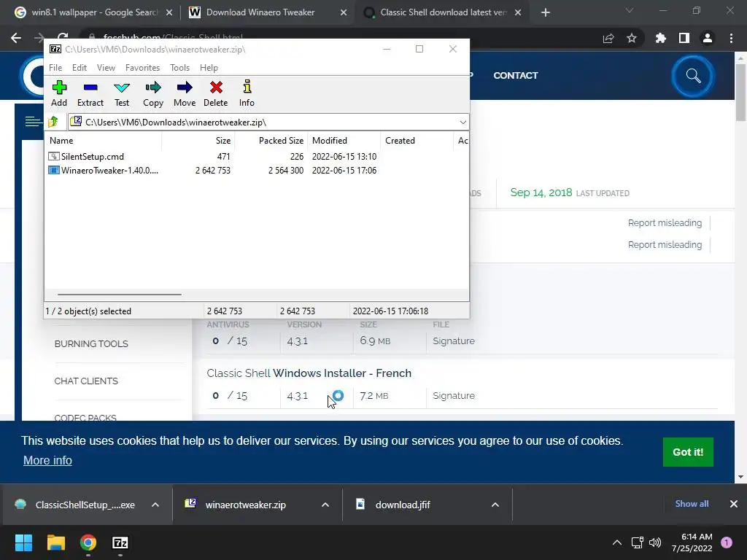Click the Add button in 7-Zip toolbar
747x560 pixels.
click(59, 93)
